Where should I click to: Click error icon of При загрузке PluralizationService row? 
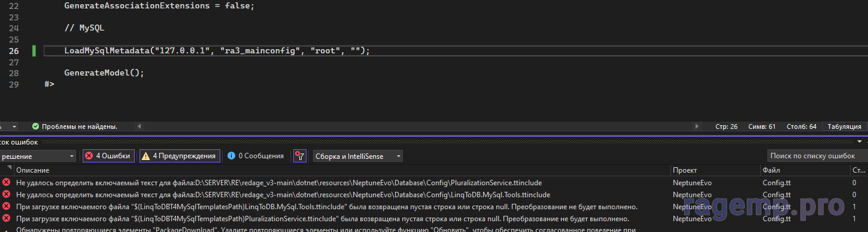point(7,218)
